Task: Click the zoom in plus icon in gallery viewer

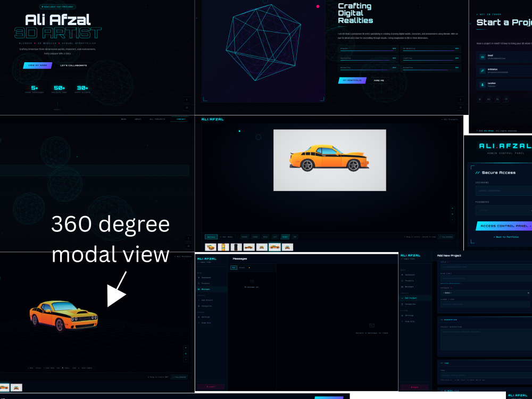Action: (452, 209)
